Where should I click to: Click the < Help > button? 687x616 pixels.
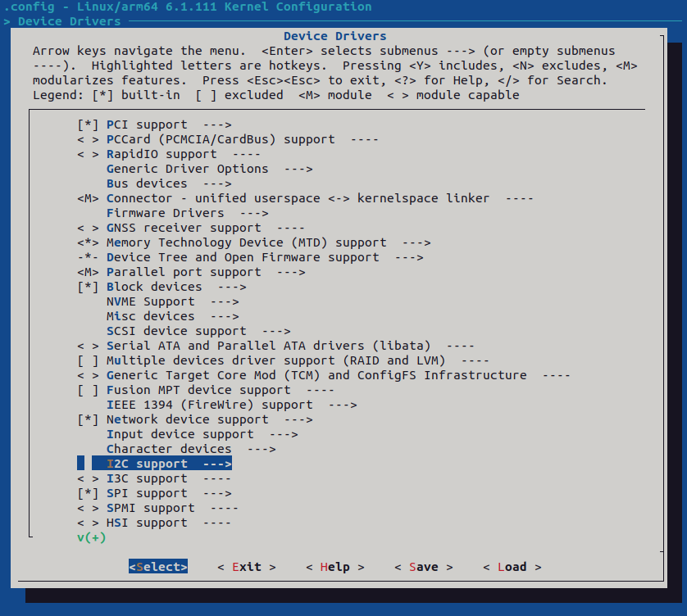pos(335,567)
